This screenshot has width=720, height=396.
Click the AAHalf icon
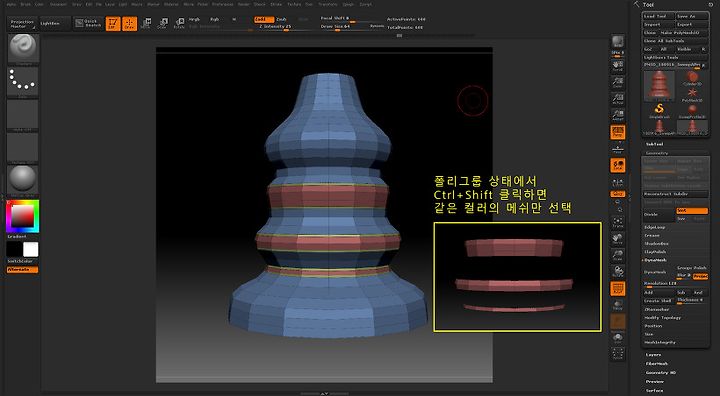(618, 115)
